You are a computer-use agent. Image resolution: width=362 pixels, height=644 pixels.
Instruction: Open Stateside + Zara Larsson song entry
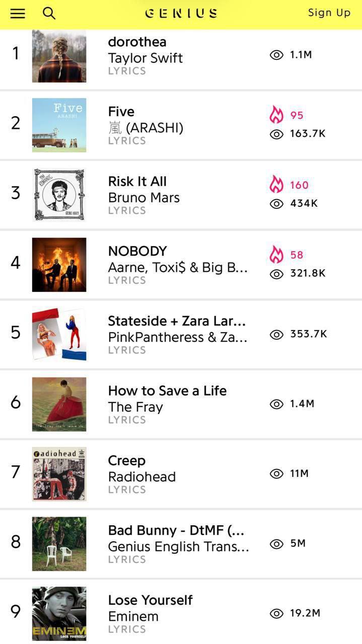point(177,321)
